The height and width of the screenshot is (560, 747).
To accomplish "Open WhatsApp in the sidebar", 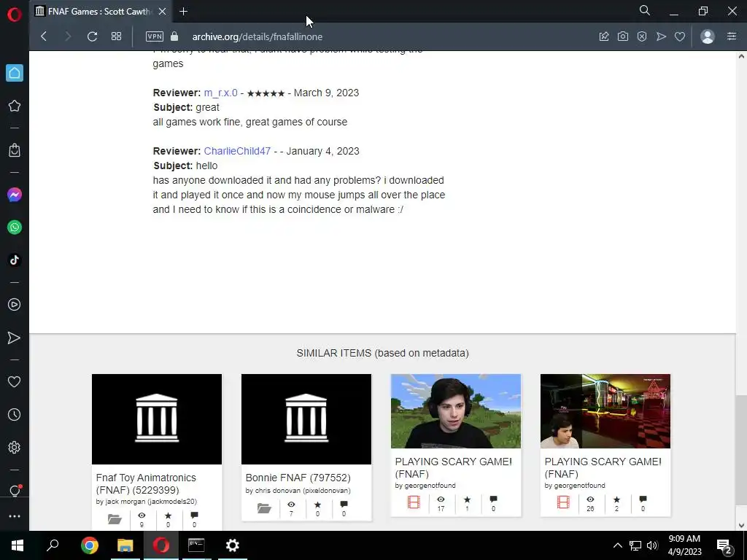I will pos(15,227).
